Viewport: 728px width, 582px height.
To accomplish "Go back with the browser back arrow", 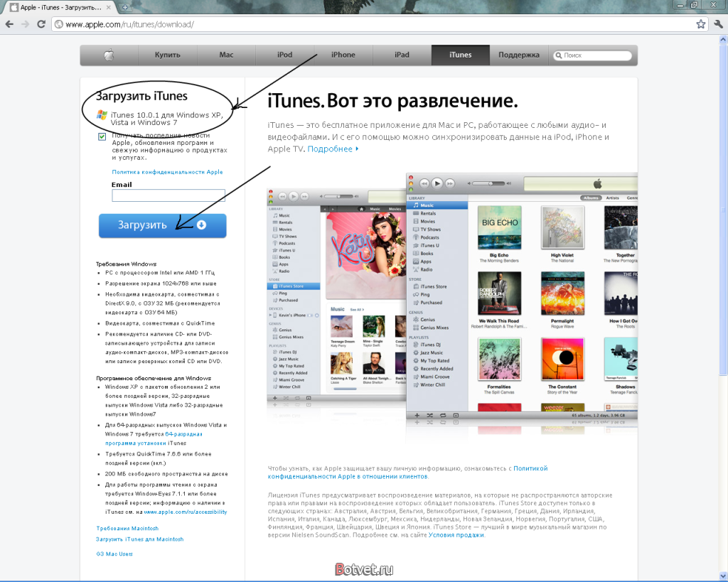I will pyautogui.click(x=9, y=24).
